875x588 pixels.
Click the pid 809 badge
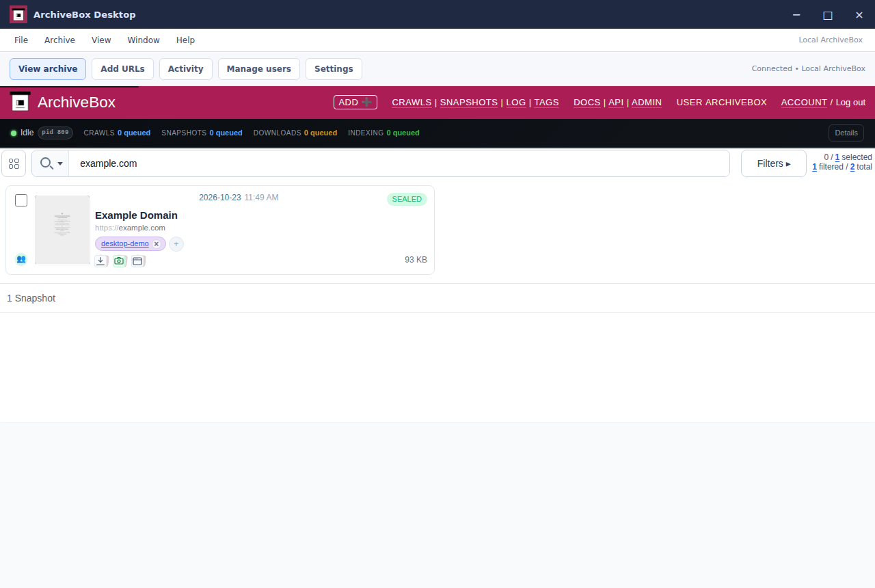[x=55, y=133]
